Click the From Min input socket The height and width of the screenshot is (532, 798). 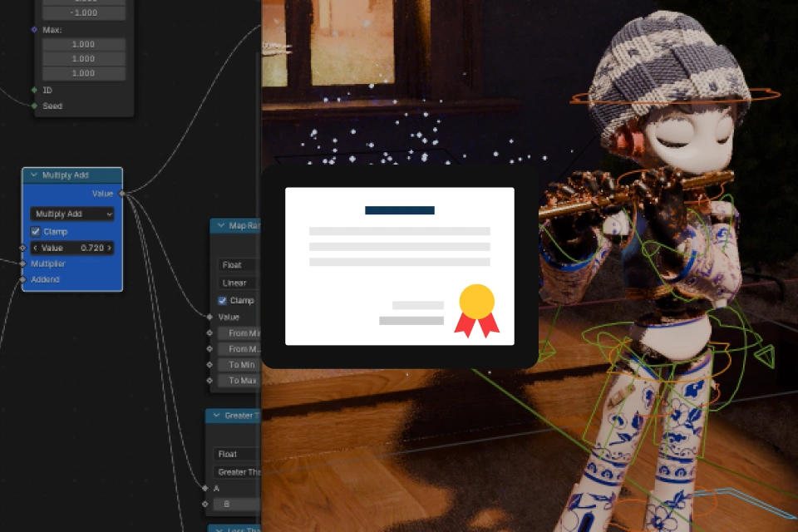(x=209, y=333)
